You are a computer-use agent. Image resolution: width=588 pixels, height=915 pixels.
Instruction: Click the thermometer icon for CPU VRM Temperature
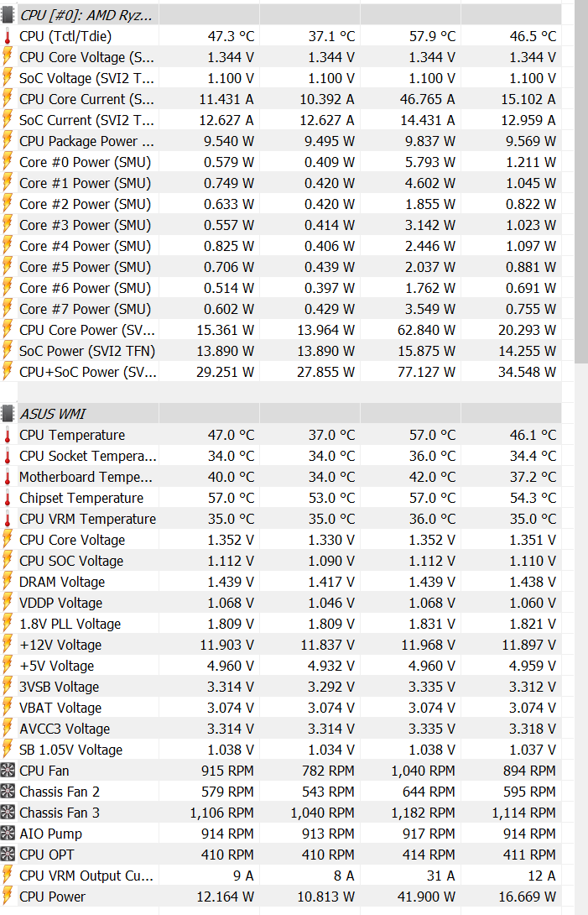click(x=8, y=519)
